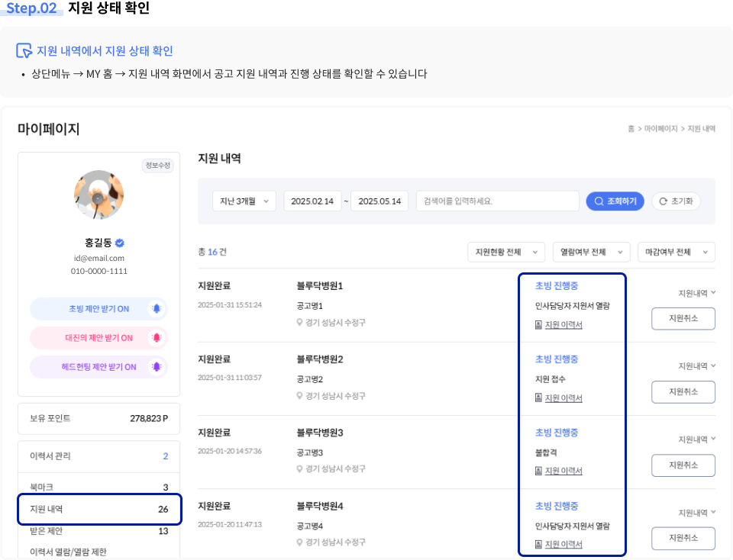The height and width of the screenshot is (560, 733).
Task: Click the blue verified badge beside 홍길동
Action: pyautogui.click(x=120, y=243)
